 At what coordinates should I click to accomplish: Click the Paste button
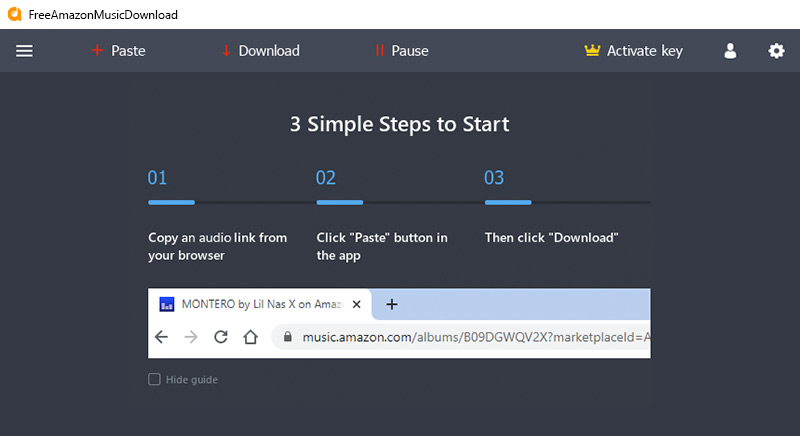pos(118,51)
